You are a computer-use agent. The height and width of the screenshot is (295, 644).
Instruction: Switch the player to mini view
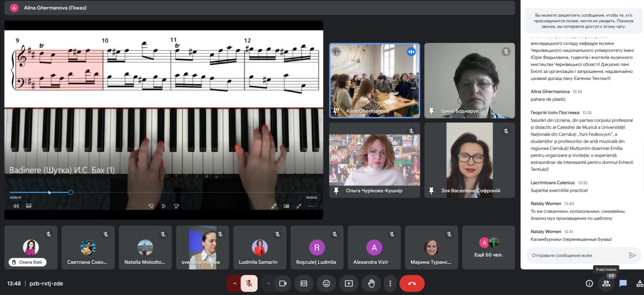coord(286,206)
